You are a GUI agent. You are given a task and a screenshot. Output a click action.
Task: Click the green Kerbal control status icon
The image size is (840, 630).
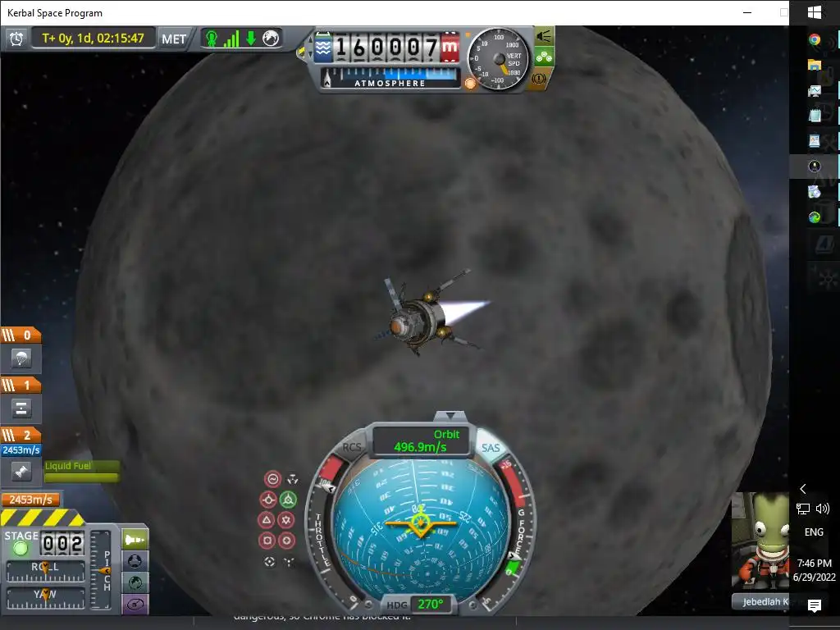click(x=212, y=39)
